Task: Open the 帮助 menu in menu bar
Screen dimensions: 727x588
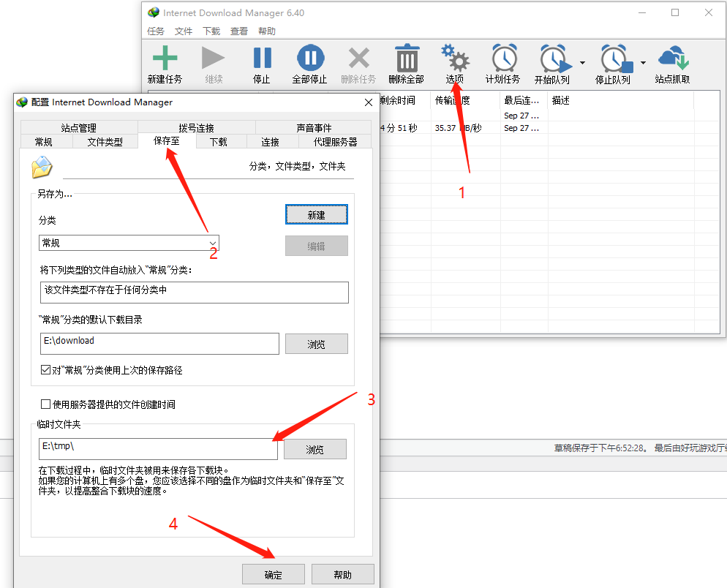Action: pos(267,31)
